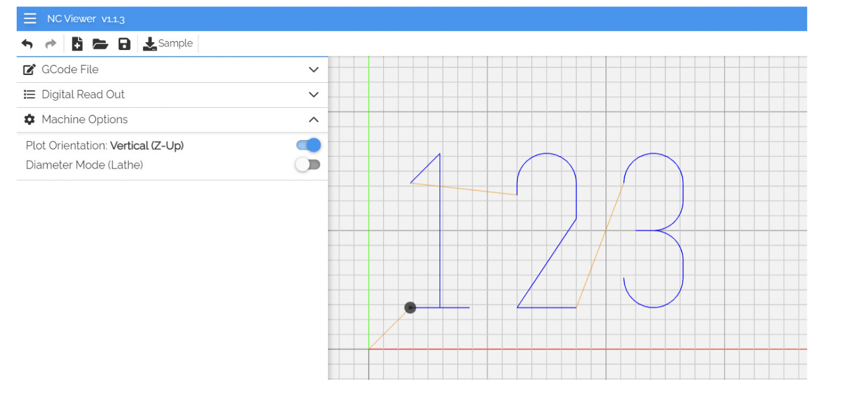Click the tool position marker dot
The width and height of the screenshot is (868, 406).
(x=410, y=308)
